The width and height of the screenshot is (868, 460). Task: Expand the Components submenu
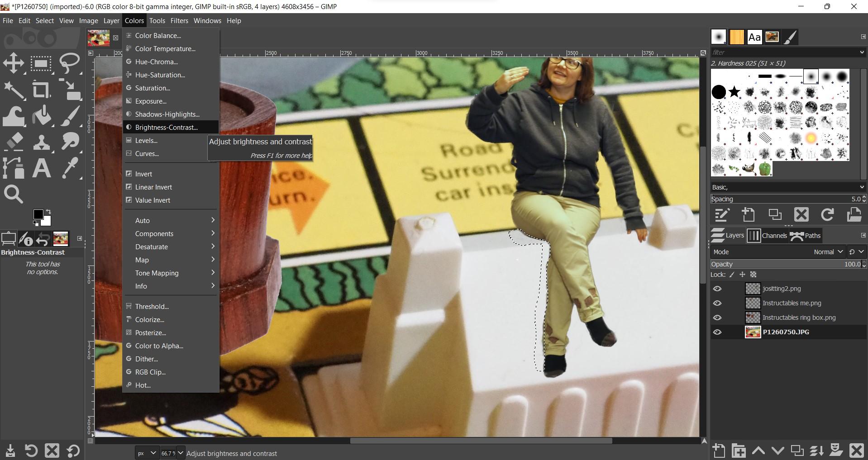click(171, 234)
